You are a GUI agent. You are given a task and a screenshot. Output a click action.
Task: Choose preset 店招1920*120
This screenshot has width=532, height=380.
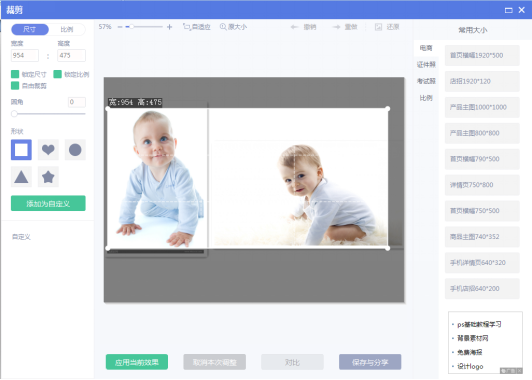[x=482, y=81]
